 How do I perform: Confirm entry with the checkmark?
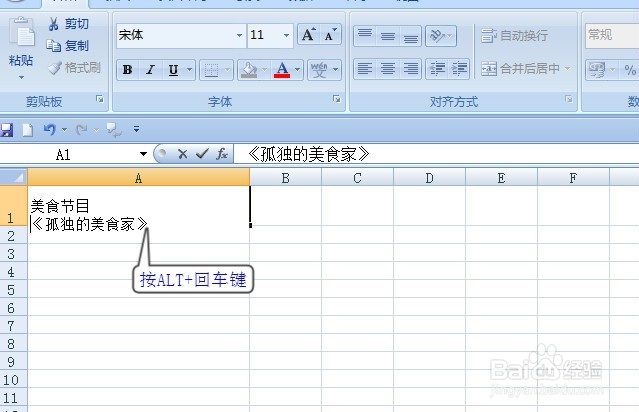202,154
